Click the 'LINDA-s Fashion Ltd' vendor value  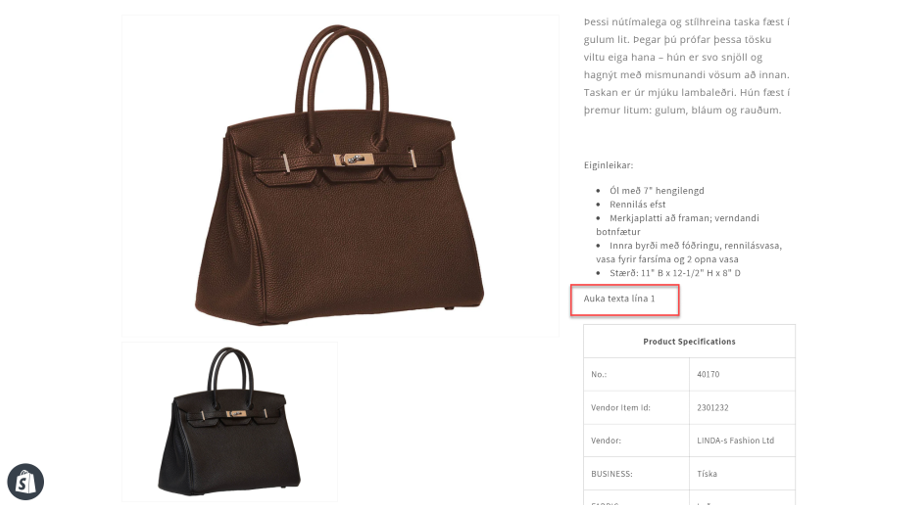[x=735, y=440]
